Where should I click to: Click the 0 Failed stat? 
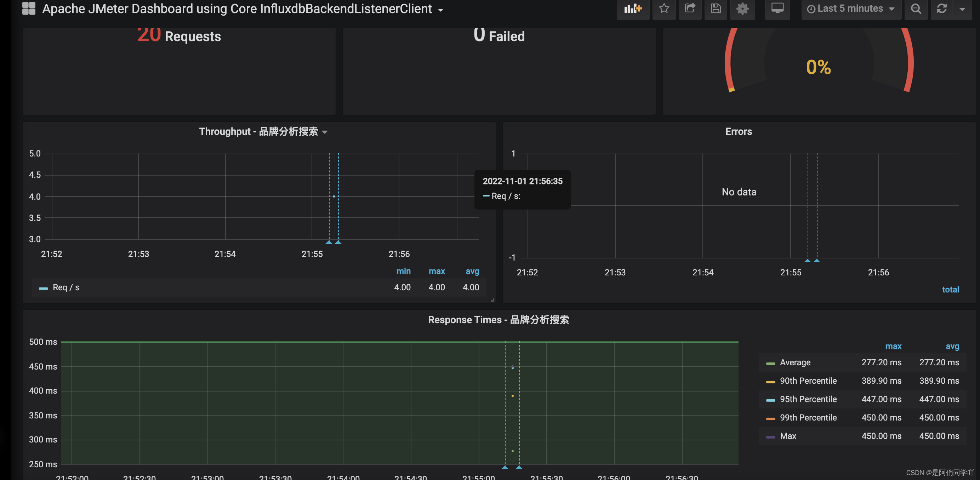tap(499, 35)
